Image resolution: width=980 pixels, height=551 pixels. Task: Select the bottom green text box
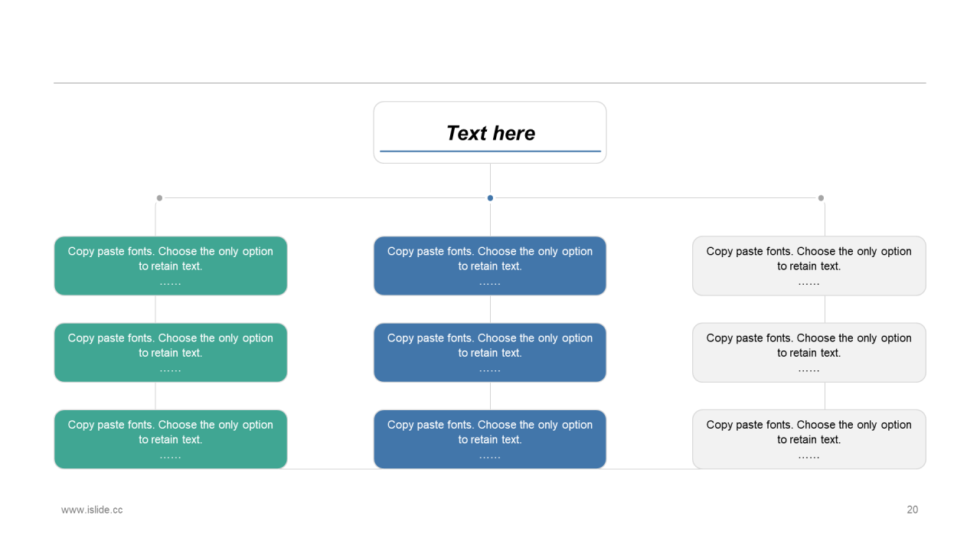click(171, 439)
